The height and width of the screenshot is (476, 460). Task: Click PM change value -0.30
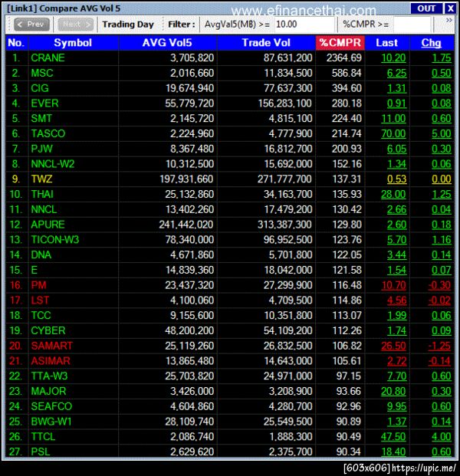click(x=439, y=285)
